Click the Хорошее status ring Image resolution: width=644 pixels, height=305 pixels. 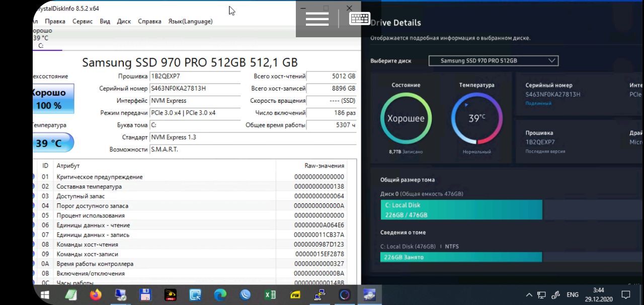406,119
